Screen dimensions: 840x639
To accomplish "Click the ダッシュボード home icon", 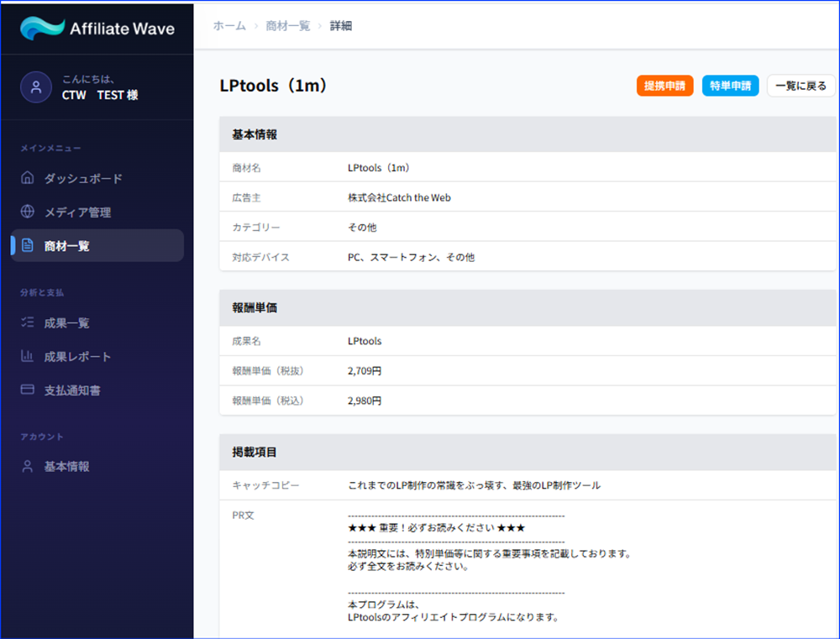I will pos(28,178).
